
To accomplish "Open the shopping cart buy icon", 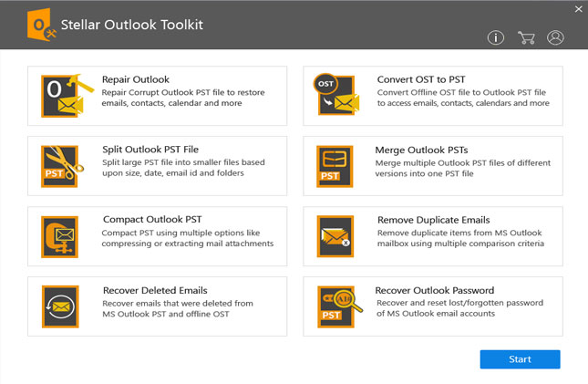I will tap(526, 37).
